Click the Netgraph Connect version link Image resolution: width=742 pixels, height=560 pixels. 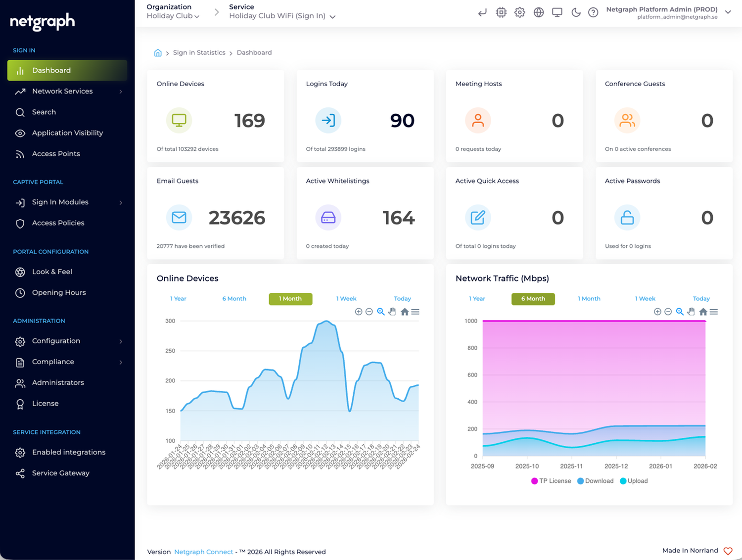pyautogui.click(x=203, y=552)
